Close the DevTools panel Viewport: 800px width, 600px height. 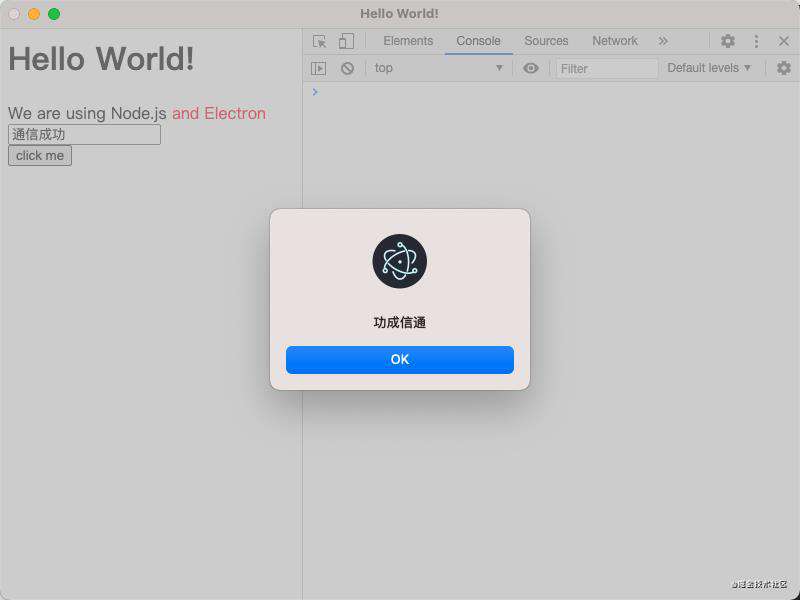784,41
